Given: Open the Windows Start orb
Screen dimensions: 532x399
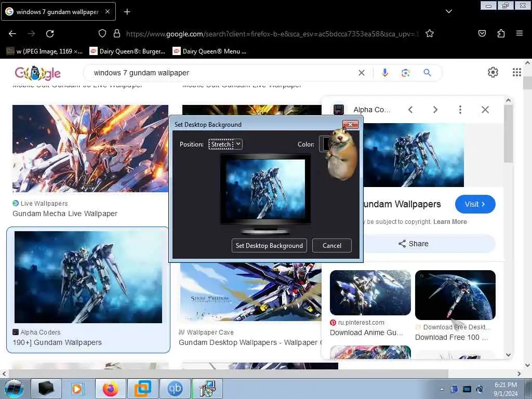Looking at the screenshot, I should tap(14, 389).
